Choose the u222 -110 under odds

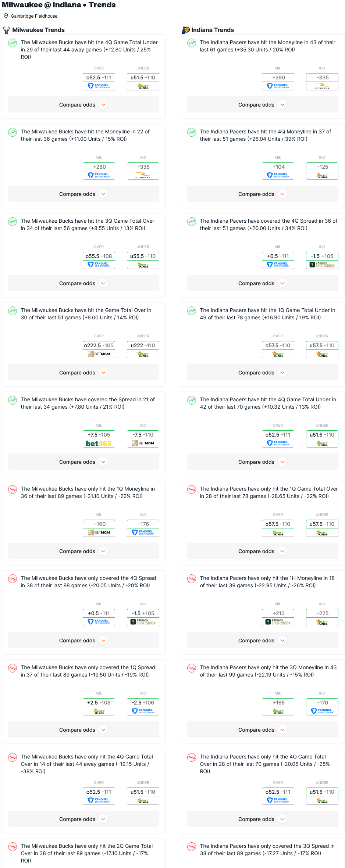pos(143,345)
